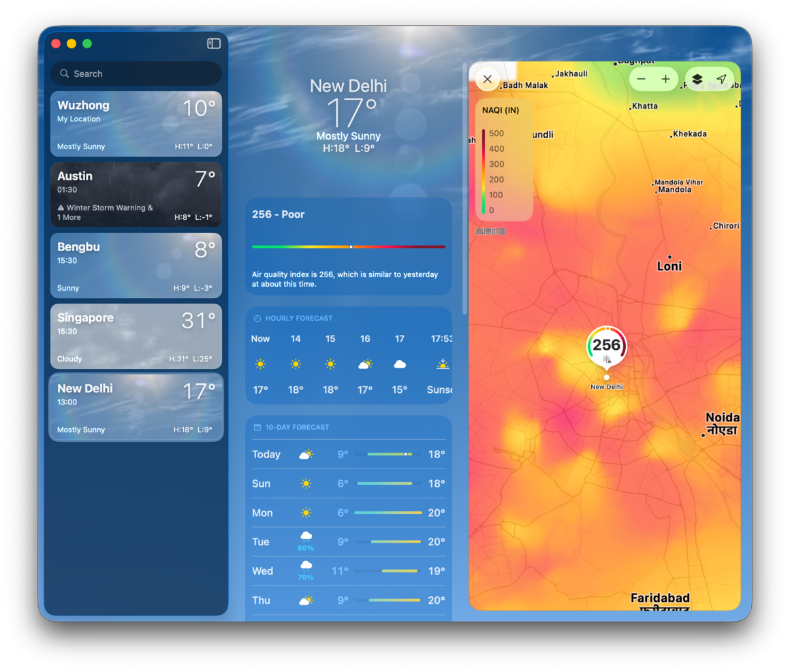
Task: Toggle the sidebar panel icon
Action: [214, 44]
